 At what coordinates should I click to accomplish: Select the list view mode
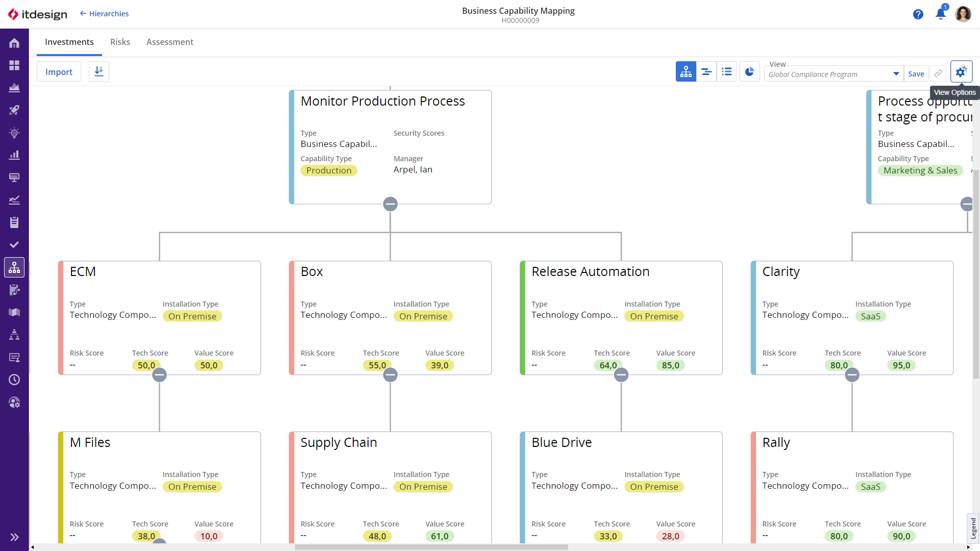coord(727,72)
